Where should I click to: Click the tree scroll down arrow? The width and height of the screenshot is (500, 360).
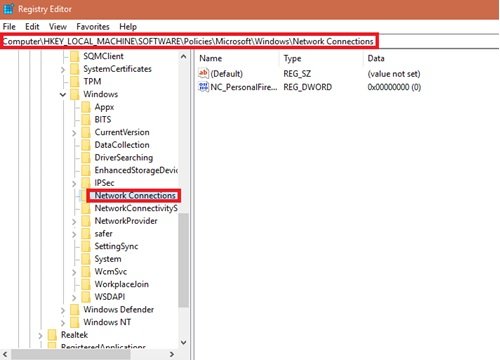click(183, 342)
